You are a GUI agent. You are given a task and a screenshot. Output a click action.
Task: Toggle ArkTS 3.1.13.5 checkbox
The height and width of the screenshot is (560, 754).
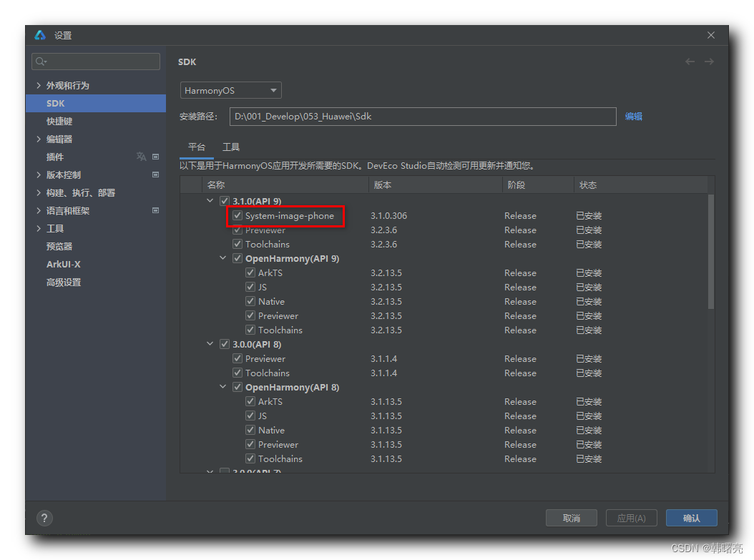pos(250,401)
